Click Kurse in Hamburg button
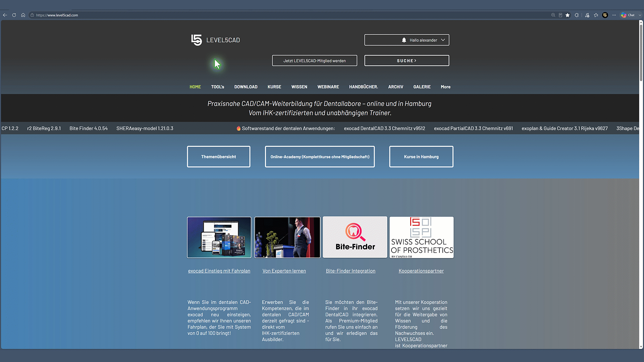Image resolution: width=644 pixels, height=362 pixels. coord(421,157)
